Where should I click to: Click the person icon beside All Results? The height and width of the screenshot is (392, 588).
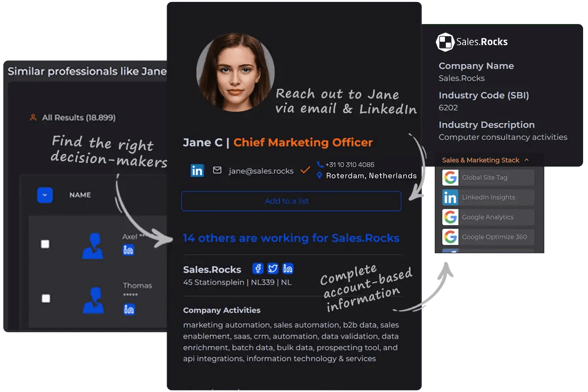tap(33, 118)
